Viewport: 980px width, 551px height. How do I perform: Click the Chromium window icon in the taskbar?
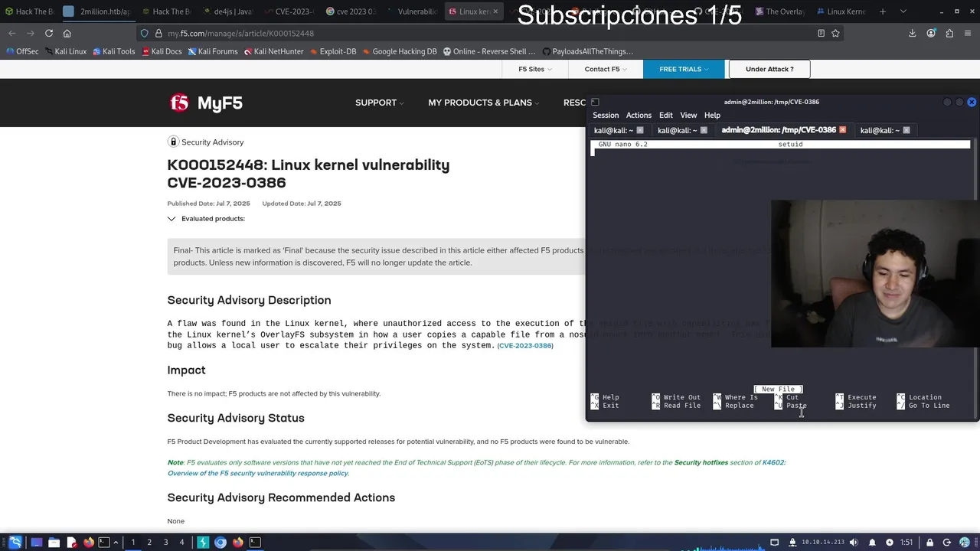click(x=220, y=542)
